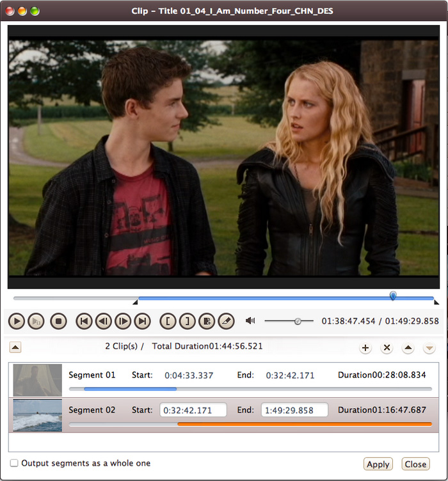The width and height of the screenshot is (448, 481).
Task: Jump to the segment start with skip-back icon
Action: (83, 321)
